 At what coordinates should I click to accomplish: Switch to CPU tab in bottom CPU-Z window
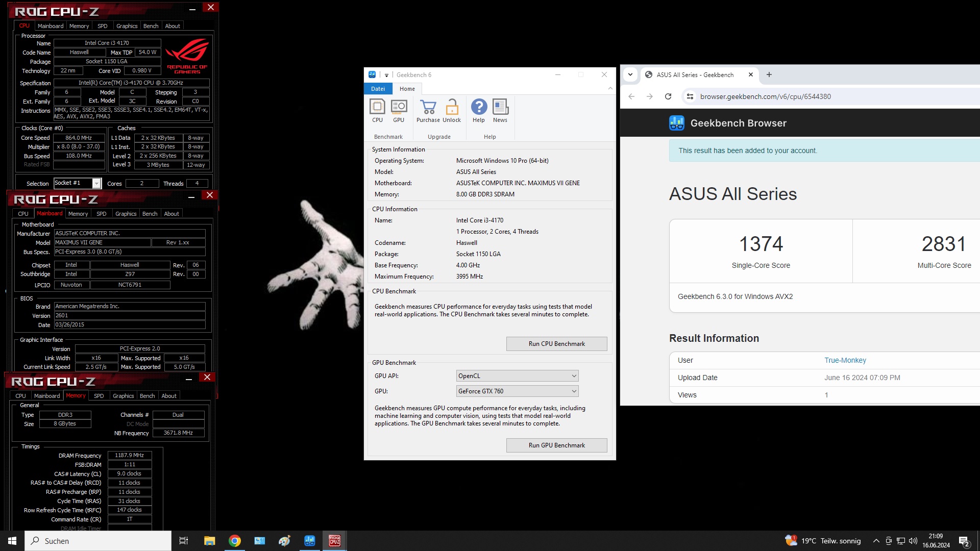click(x=20, y=396)
